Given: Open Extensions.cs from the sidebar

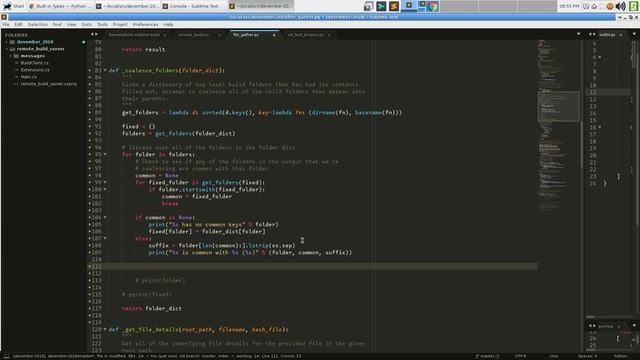Looking at the screenshot, I should (35, 70).
